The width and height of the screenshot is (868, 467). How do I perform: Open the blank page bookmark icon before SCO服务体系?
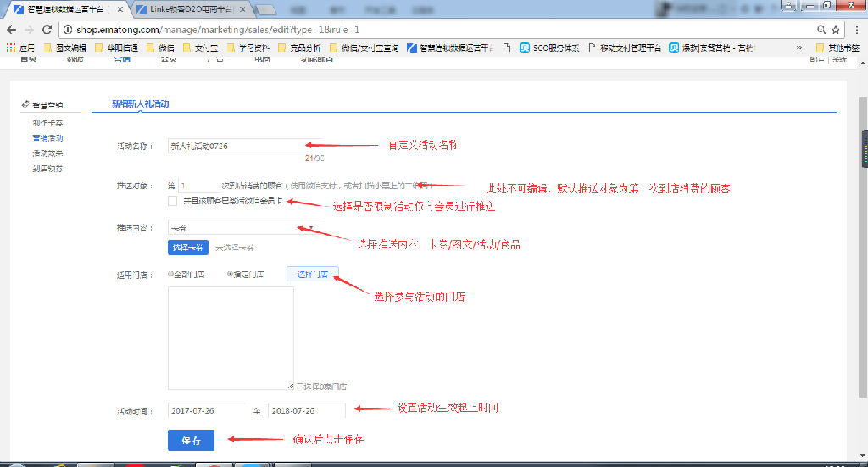(x=507, y=48)
